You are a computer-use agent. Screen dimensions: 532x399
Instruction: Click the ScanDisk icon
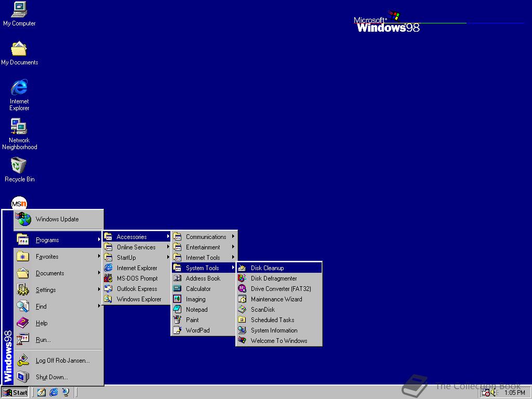click(242, 309)
